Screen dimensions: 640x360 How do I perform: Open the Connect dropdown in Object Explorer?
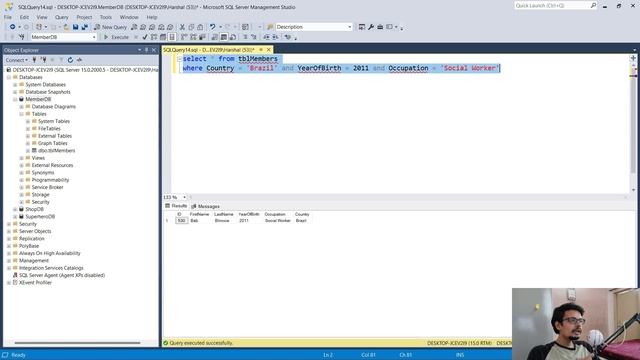17,60
